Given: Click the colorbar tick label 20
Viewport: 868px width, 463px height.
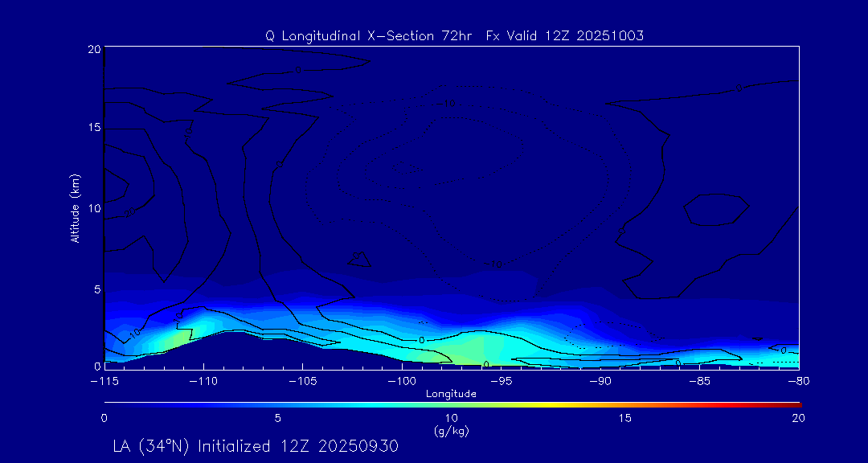Looking at the screenshot, I should (x=798, y=418).
